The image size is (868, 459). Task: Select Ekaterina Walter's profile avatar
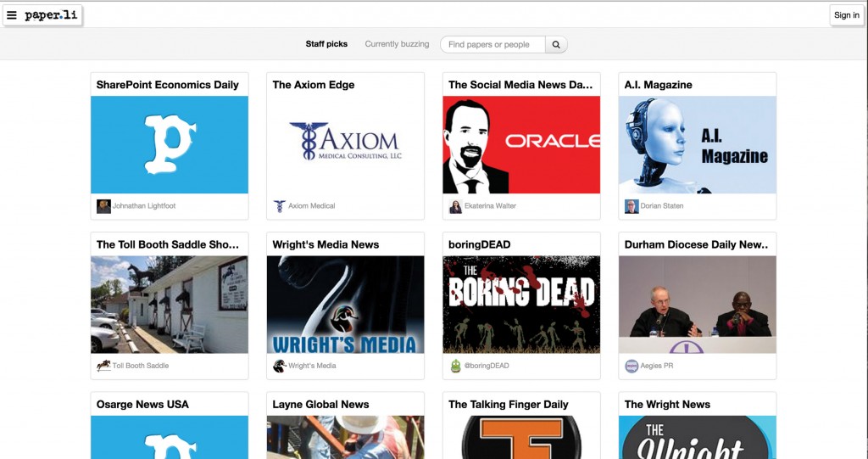(455, 206)
